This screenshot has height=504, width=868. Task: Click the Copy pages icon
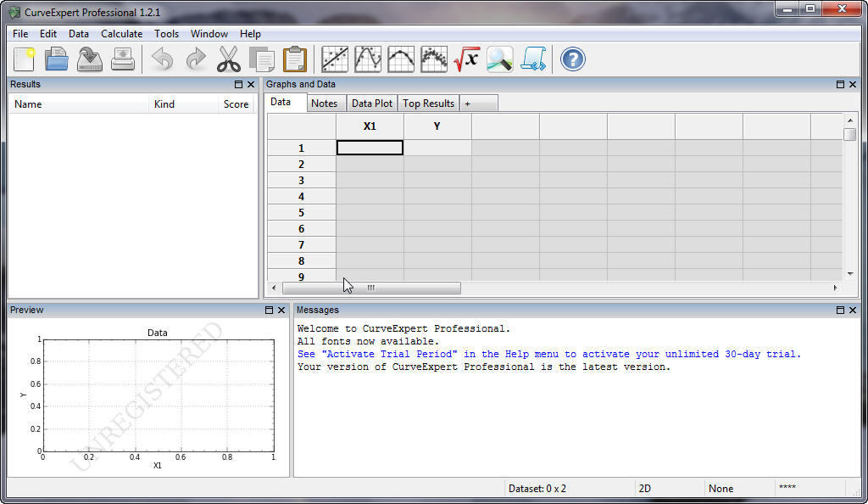click(262, 59)
